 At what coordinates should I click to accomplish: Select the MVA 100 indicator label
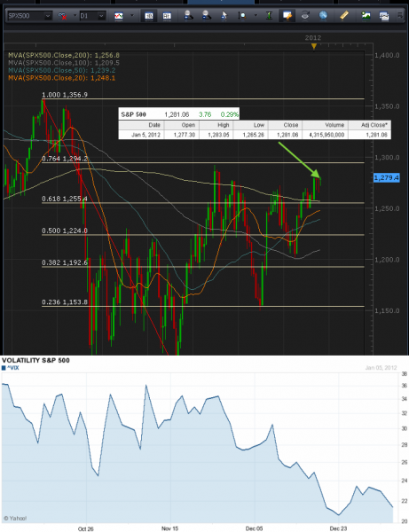(64, 63)
